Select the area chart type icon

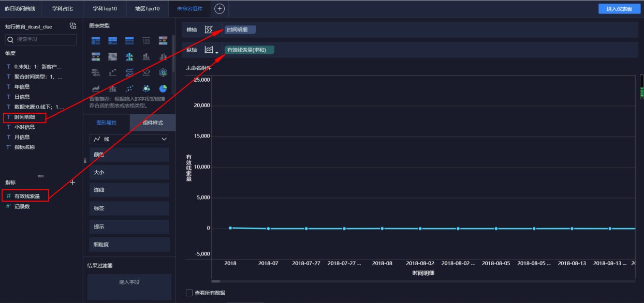[96, 88]
